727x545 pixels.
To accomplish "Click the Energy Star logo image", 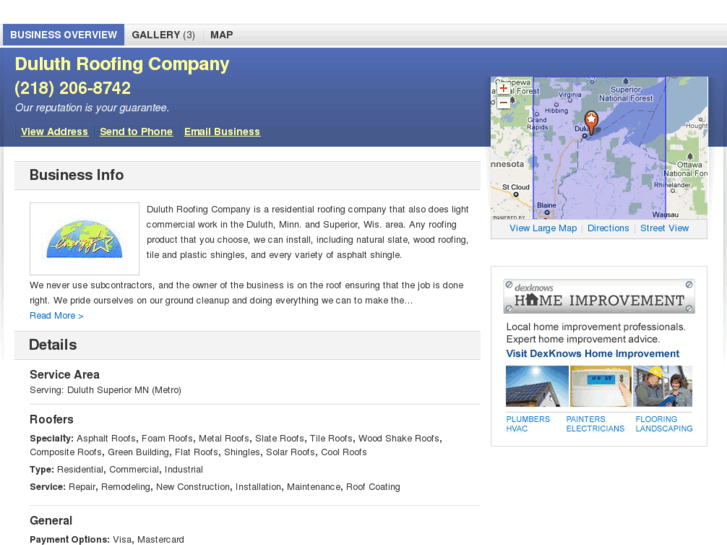I will [x=84, y=238].
